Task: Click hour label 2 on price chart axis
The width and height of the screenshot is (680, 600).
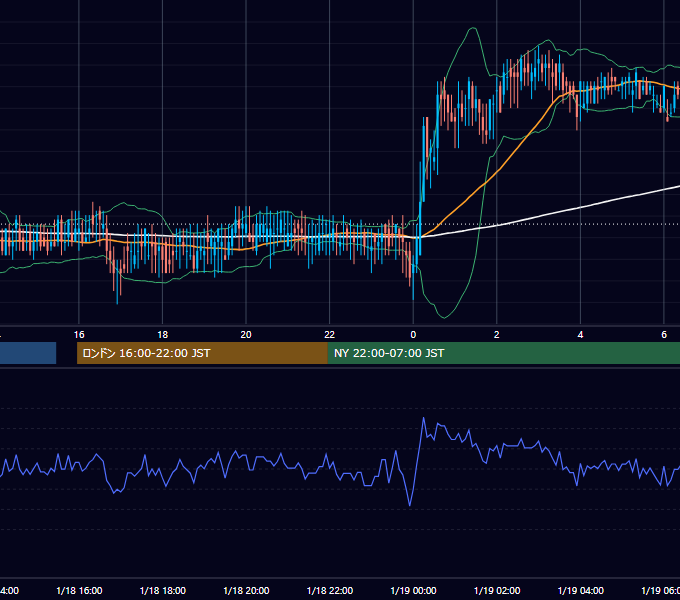Action: pyautogui.click(x=497, y=334)
